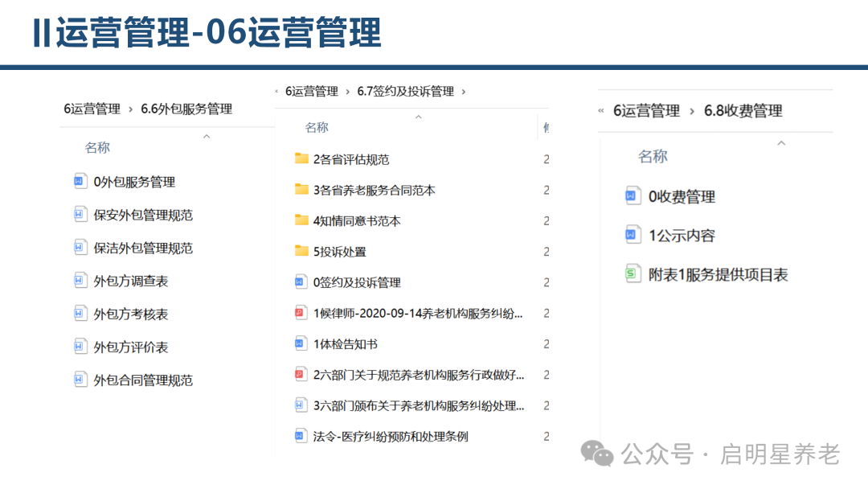Select file name 保安外包管理规范
Viewport: 868px width, 489px height.
pos(143,216)
